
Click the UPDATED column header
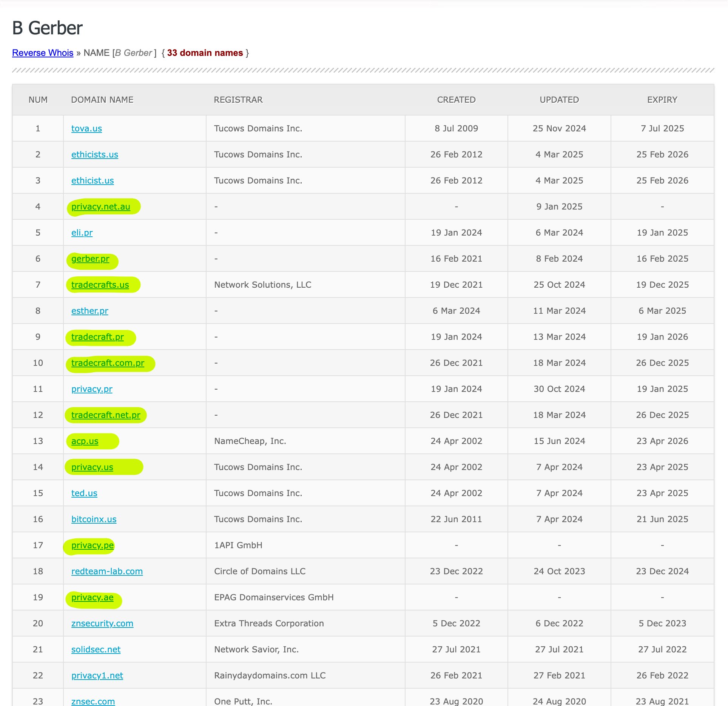[x=559, y=100]
